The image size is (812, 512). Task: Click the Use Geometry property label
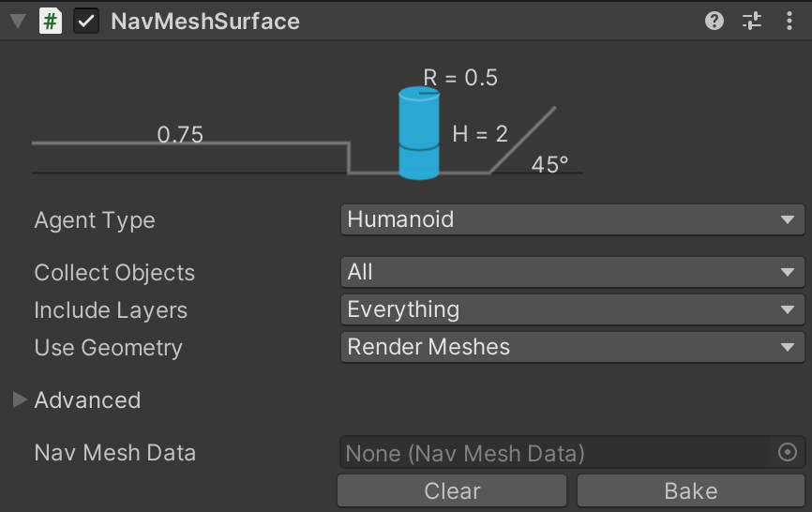(x=108, y=348)
